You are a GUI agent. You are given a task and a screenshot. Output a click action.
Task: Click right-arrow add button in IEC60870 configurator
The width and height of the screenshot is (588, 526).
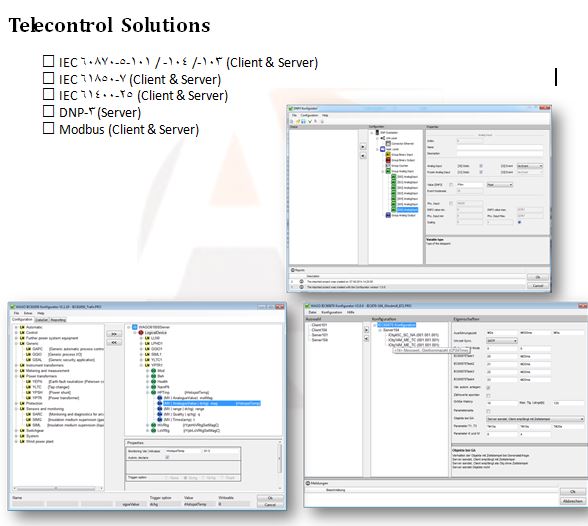tap(366, 330)
